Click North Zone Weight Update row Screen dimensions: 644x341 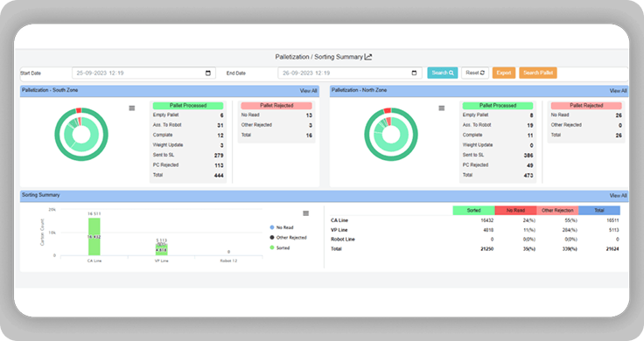498,145
